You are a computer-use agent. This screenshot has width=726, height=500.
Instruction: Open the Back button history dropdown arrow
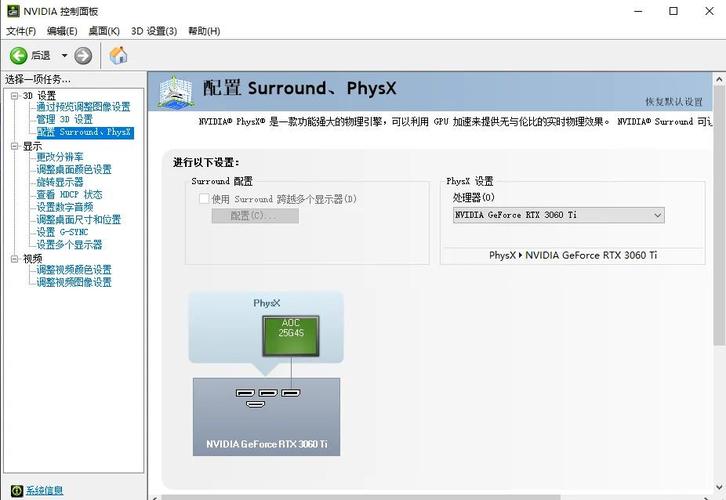coord(65,56)
